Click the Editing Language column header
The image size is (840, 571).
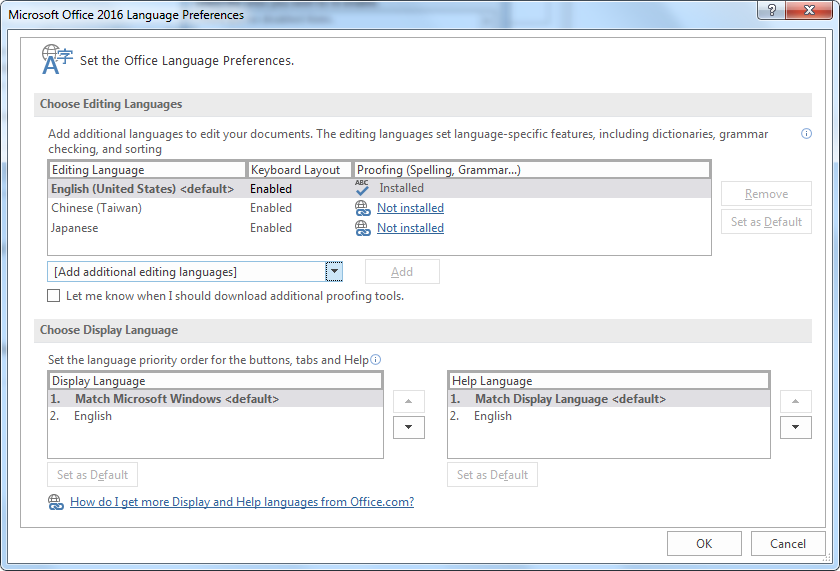pyautogui.click(x=147, y=170)
